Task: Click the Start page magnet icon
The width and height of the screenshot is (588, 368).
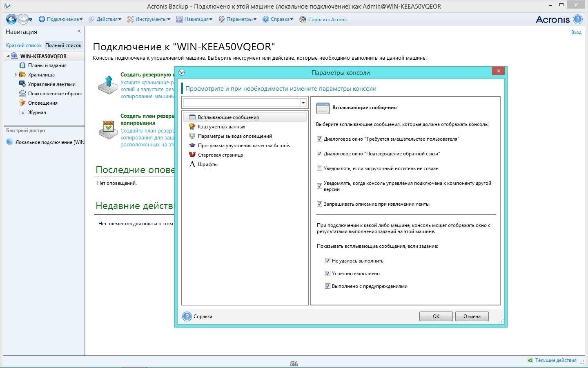Action: 192,155
